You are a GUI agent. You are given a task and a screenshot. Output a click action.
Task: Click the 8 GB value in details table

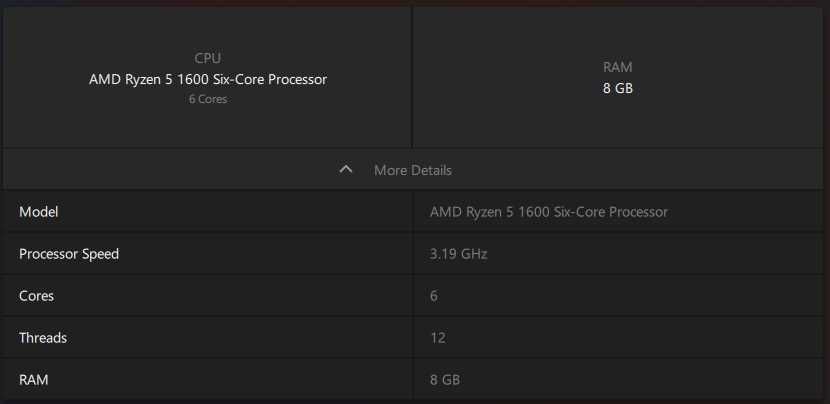click(x=445, y=380)
